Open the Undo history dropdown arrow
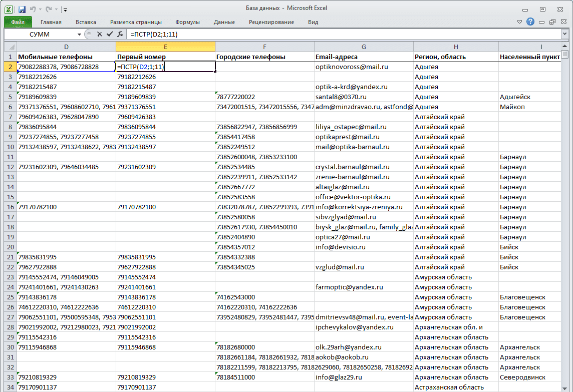 tap(40, 10)
